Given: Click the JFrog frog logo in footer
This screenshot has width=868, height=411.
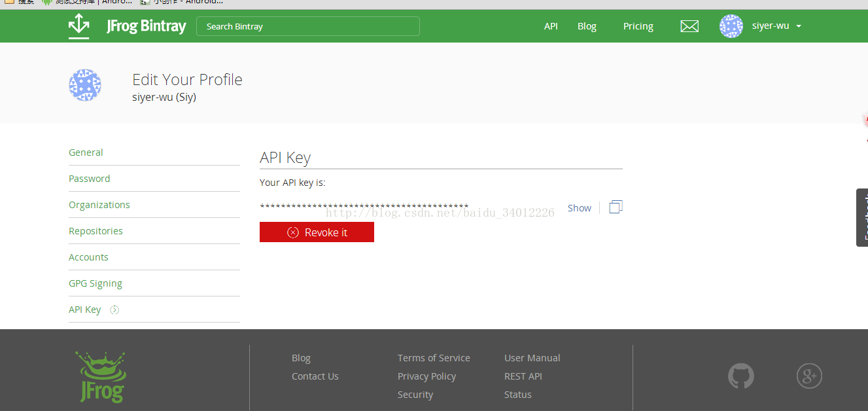Looking at the screenshot, I should click(101, 376).
